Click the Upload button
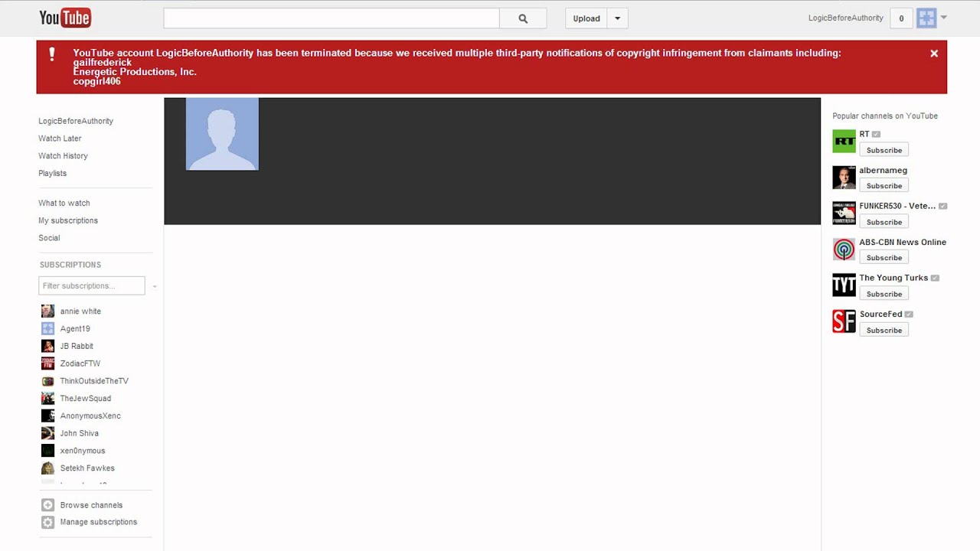 pos(586,18)
